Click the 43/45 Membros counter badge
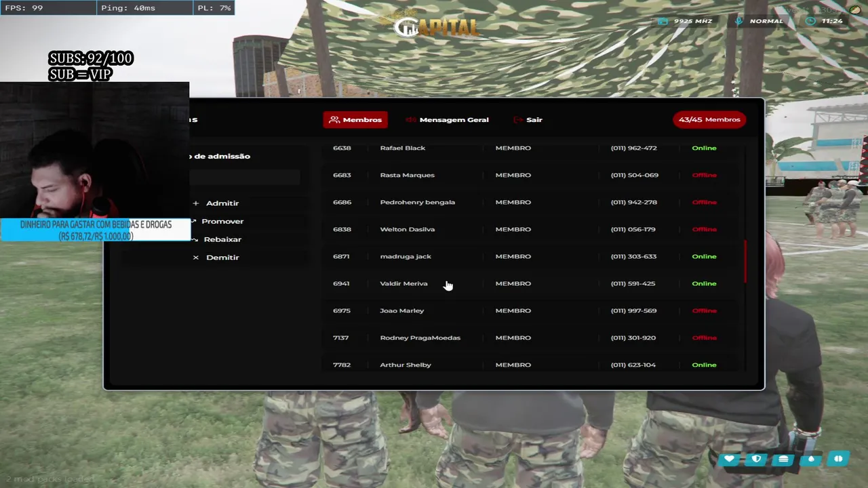The height and width of the screenshot is (488, 868). (x=709, y=120)
